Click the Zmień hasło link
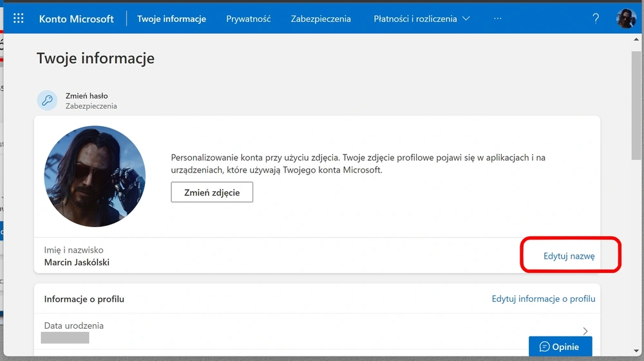The height and width of the screenshot is (361, 644). point(87,96)
